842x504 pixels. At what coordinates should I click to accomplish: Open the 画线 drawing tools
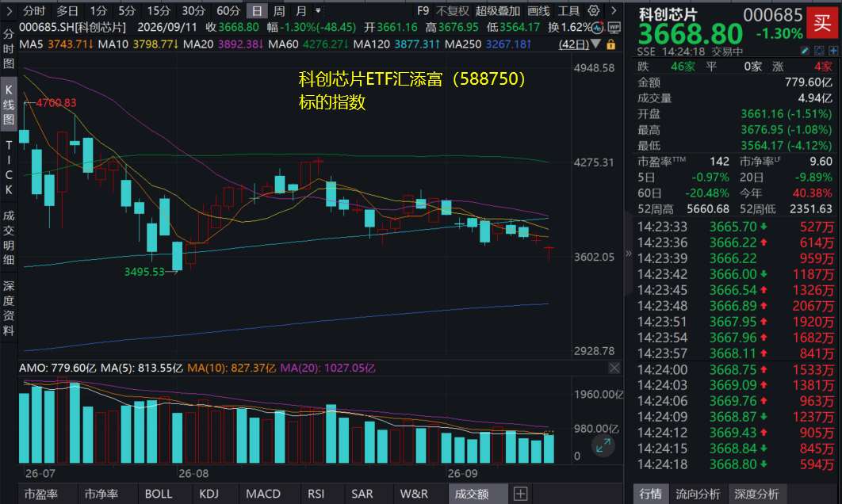point(538,11)
